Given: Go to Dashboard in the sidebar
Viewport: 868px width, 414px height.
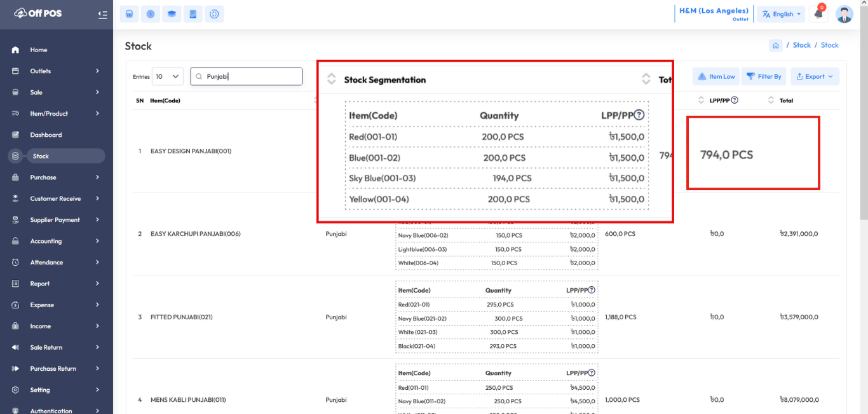Looking at the screenshot, I should pos(46,135).
